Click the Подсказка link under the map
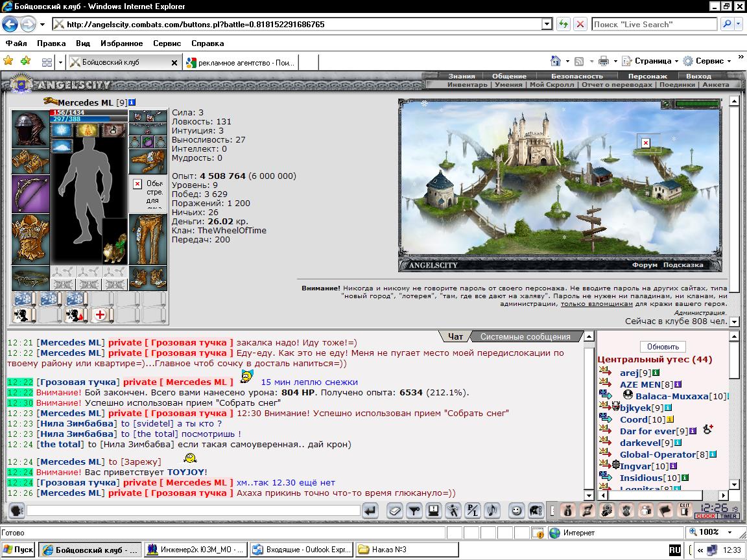Screen dimensions: 747x560 pyautogui.click(x=683, y=264)
